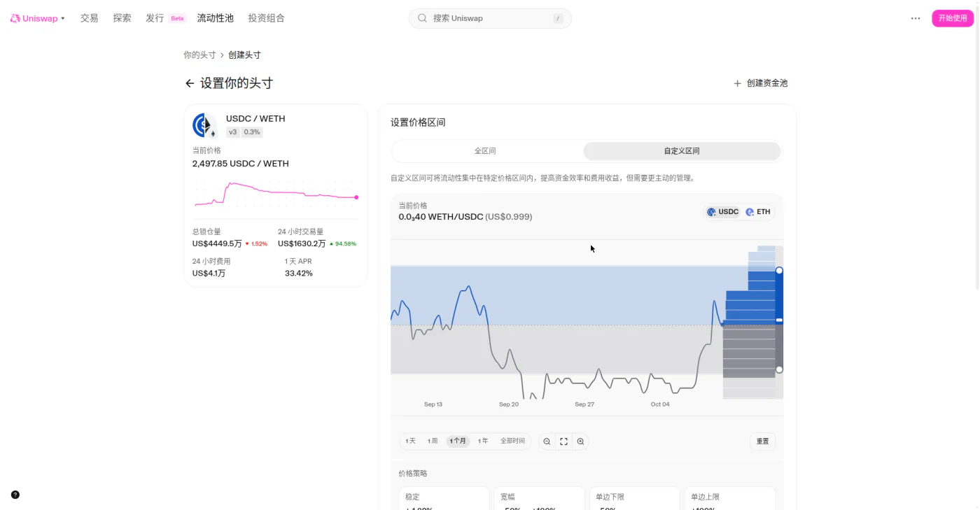Click the 33.42% APR value
The image size is (980, 510).
(x=299, y=274)
